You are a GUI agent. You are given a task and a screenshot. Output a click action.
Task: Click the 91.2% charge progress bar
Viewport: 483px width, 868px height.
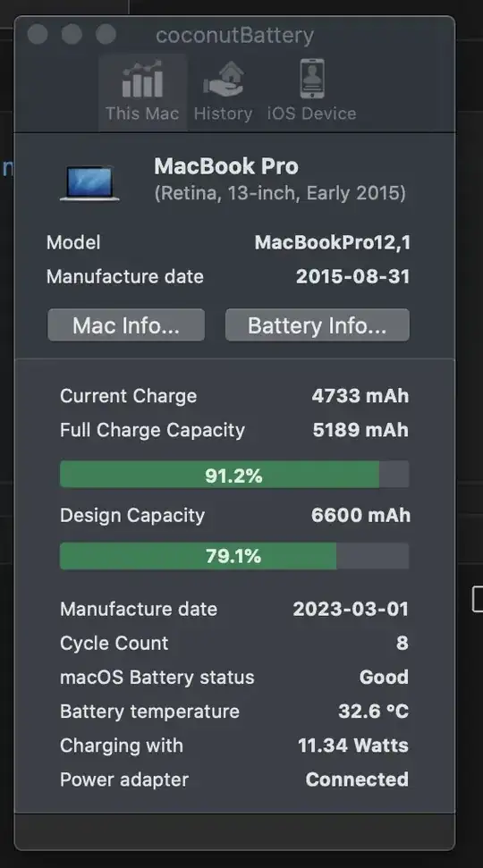(234, 475)
